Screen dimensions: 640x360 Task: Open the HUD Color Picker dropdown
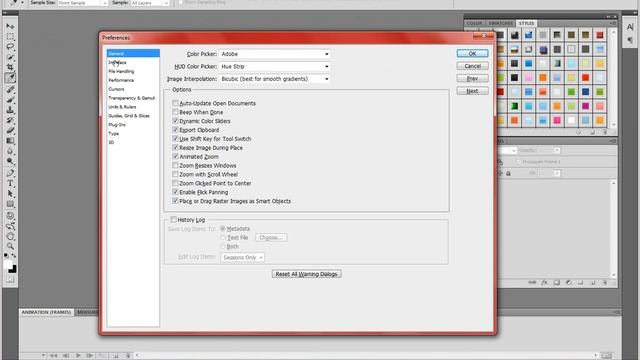(274, 67)
